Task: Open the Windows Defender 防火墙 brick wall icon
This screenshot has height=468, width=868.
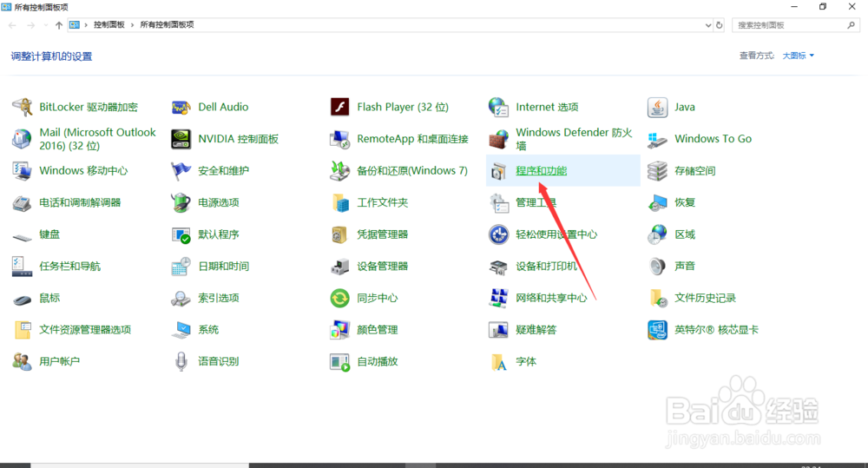Action: [x=499, y=139]
